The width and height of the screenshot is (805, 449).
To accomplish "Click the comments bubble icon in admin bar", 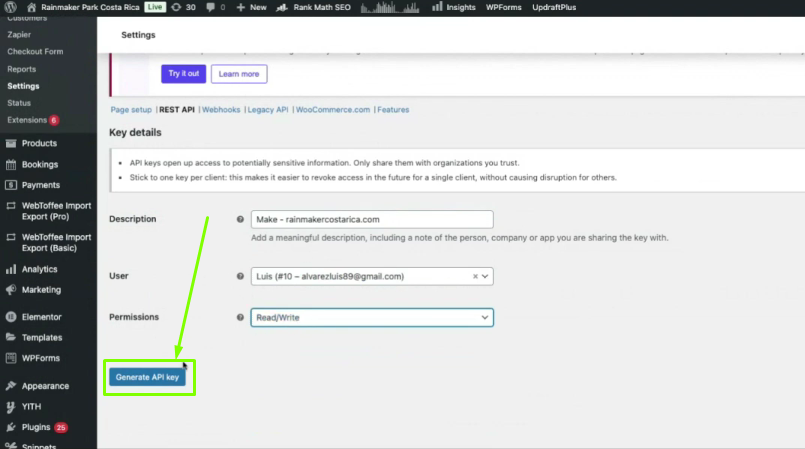I will click(209, 7).
